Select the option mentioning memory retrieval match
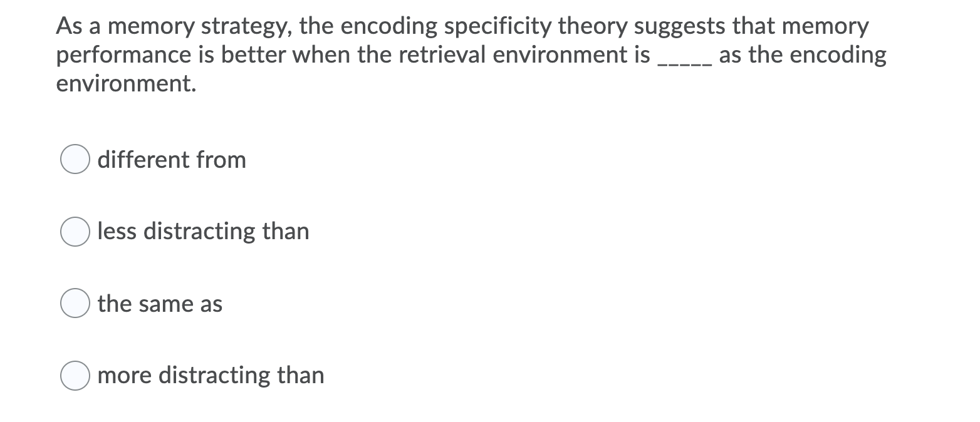The height and width of the screenshot is (422, 980). coord(160,304)
